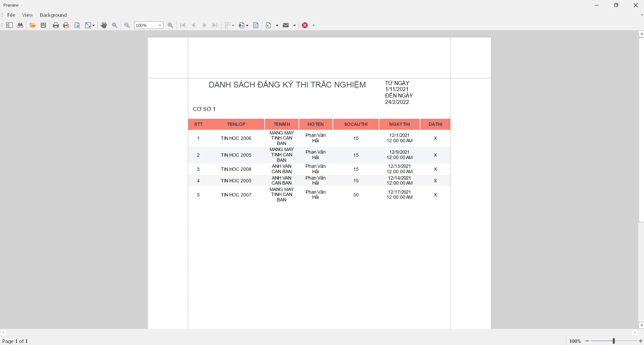Save the report preview

click(x=43, y=25)
